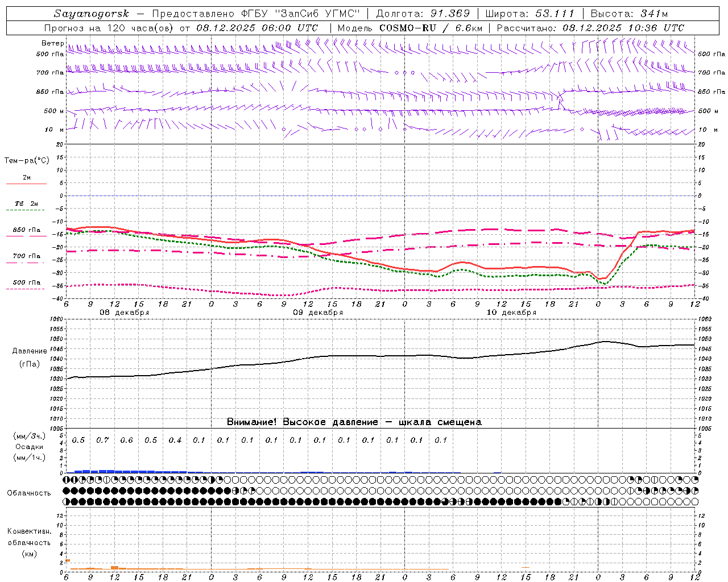
Task: Click the precipitation value "0.4"
Action: [175, 440]
